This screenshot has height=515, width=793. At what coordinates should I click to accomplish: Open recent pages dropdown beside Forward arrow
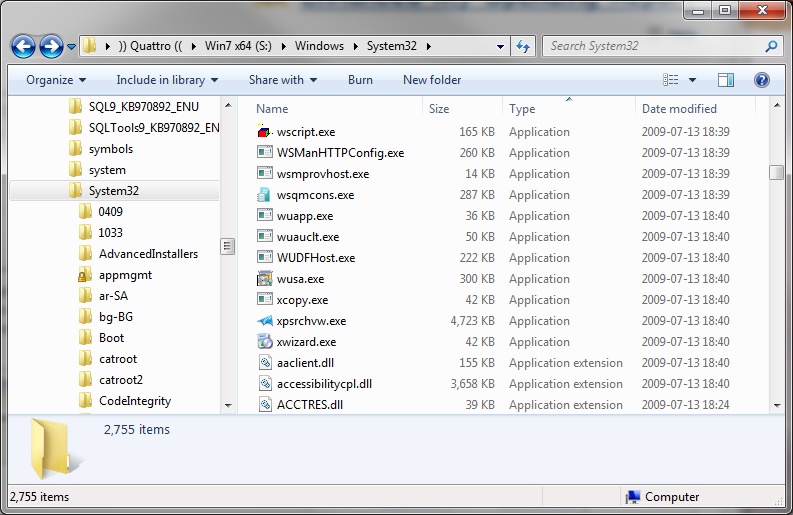[71, 47]
